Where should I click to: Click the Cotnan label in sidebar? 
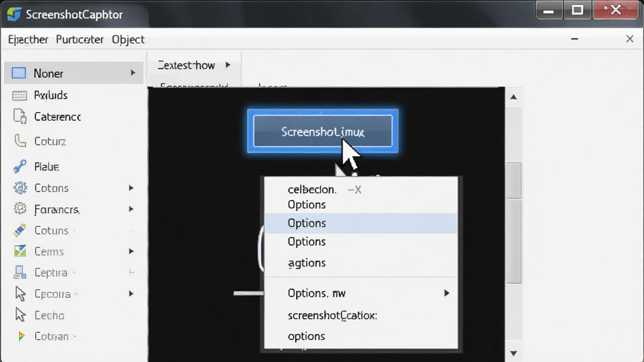click(x=52, y=337)
